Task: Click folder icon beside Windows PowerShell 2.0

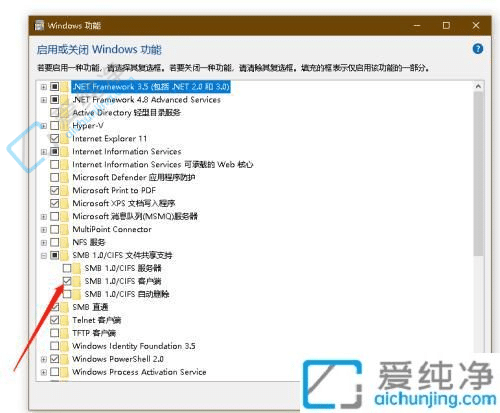Action: click(x=65, y=359)
